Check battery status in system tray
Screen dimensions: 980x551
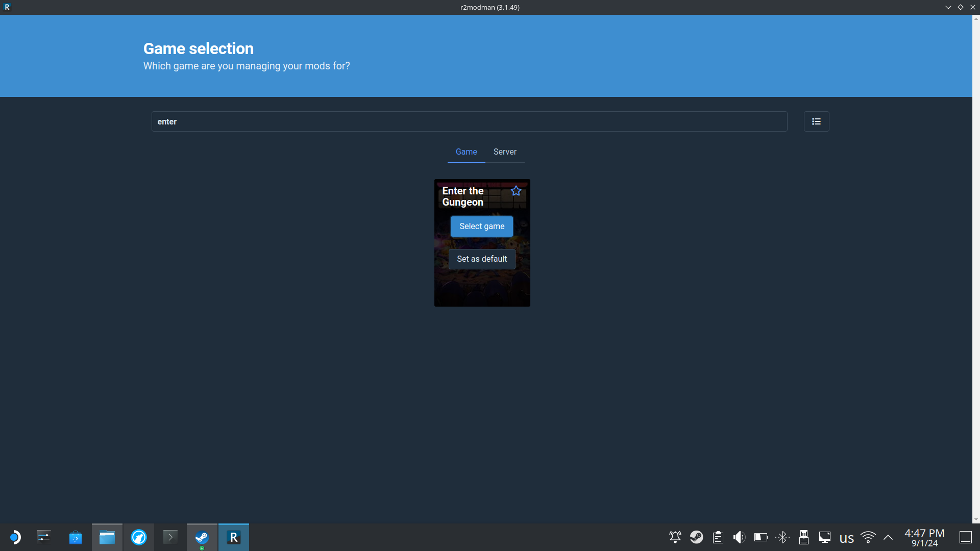(x=761, y=537)
